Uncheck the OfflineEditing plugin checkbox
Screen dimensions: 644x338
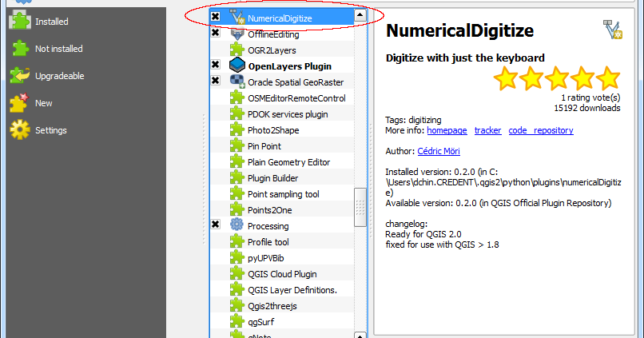[x=215, y=33]
